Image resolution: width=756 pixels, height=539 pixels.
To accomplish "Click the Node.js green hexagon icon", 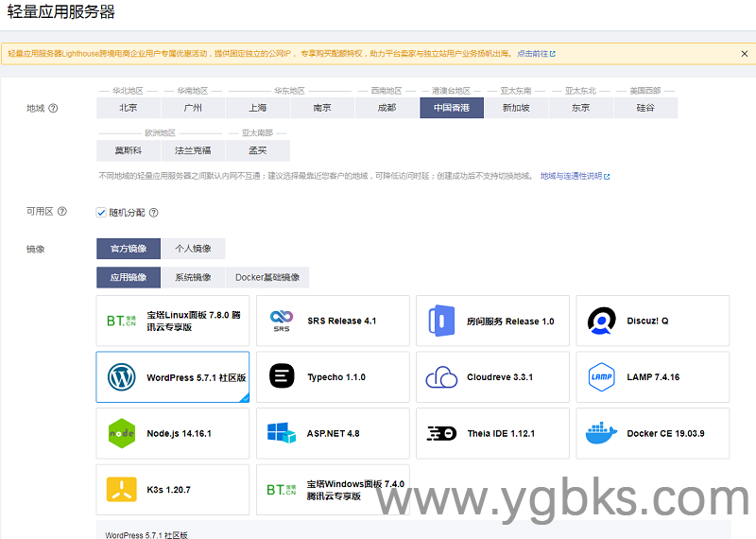I will (122, 433).
